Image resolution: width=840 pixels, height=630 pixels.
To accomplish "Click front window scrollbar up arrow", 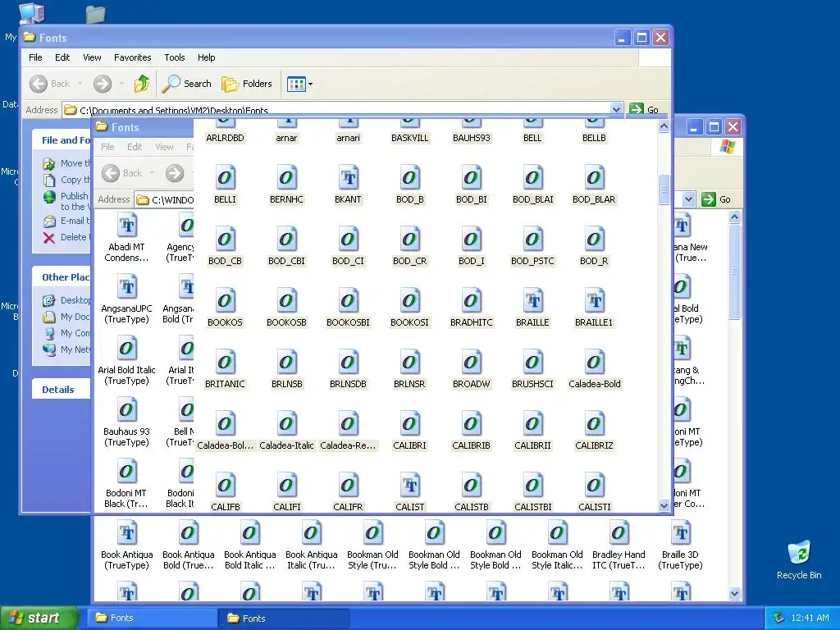I will coord(664,126).
